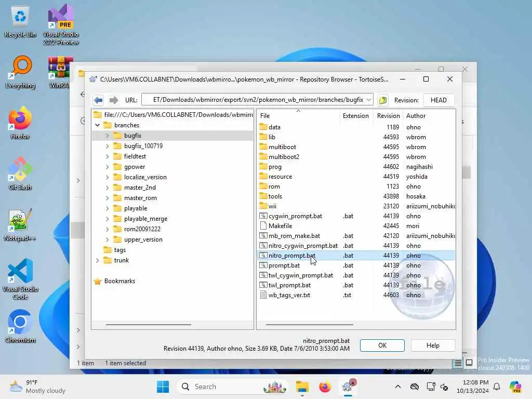
Task: Expand the playable_merge folder node
Action: pyautogui.click(x=107, y=219)
